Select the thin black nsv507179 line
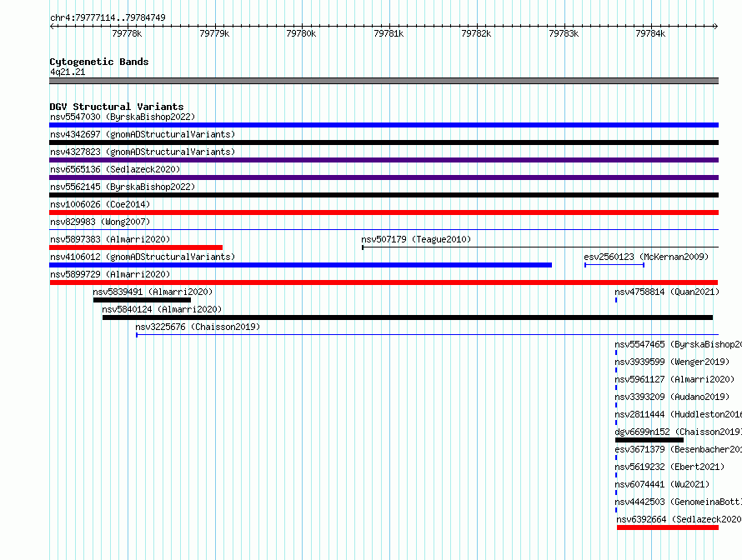This screenshot has width=742, height=560. [x=540, y=247]
